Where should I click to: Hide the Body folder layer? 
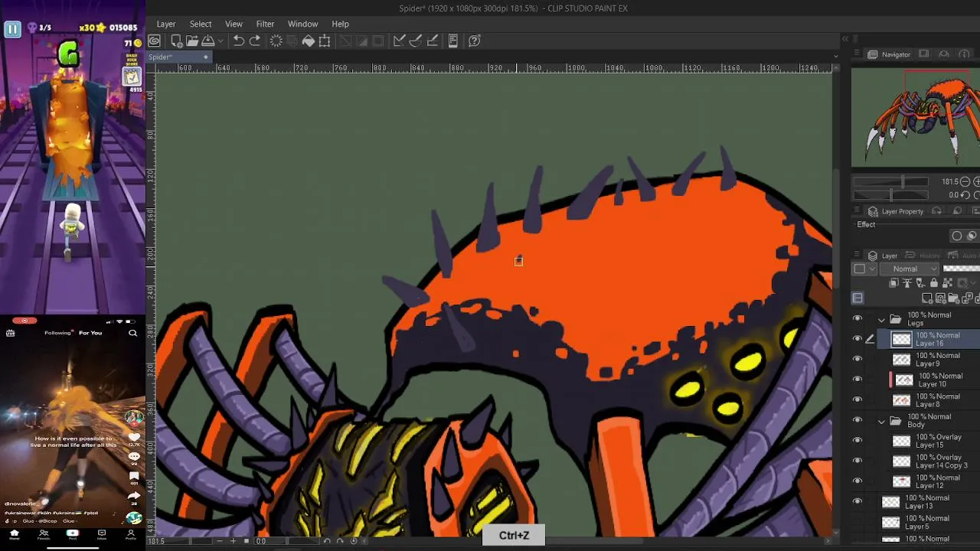857,420
